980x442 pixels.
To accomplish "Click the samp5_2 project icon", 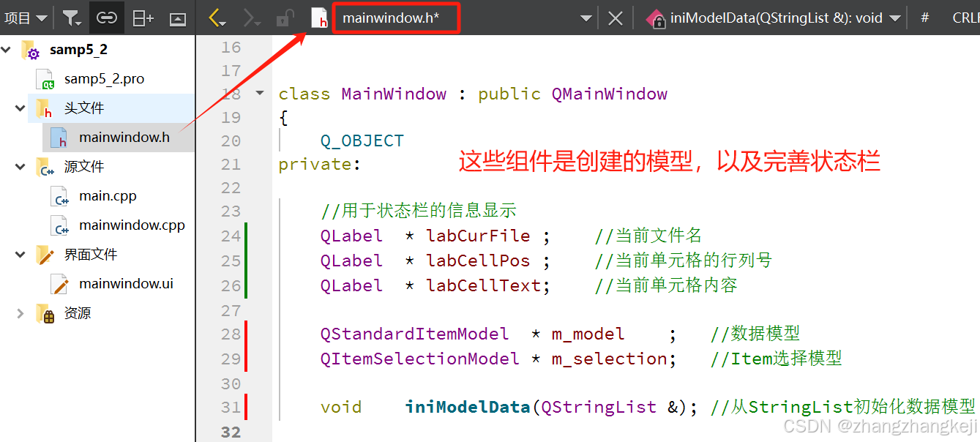I will click(x=31, y=50).
